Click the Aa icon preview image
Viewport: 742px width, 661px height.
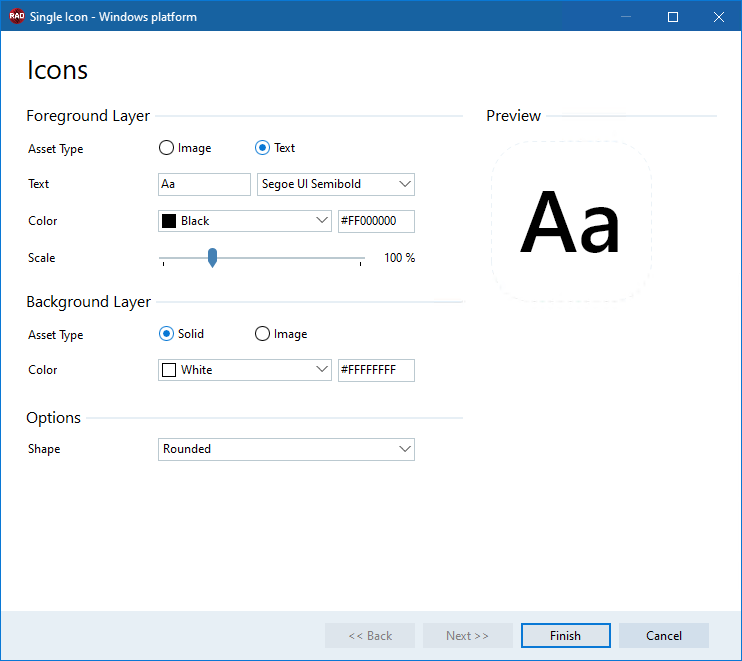click(x=571, y=221)
